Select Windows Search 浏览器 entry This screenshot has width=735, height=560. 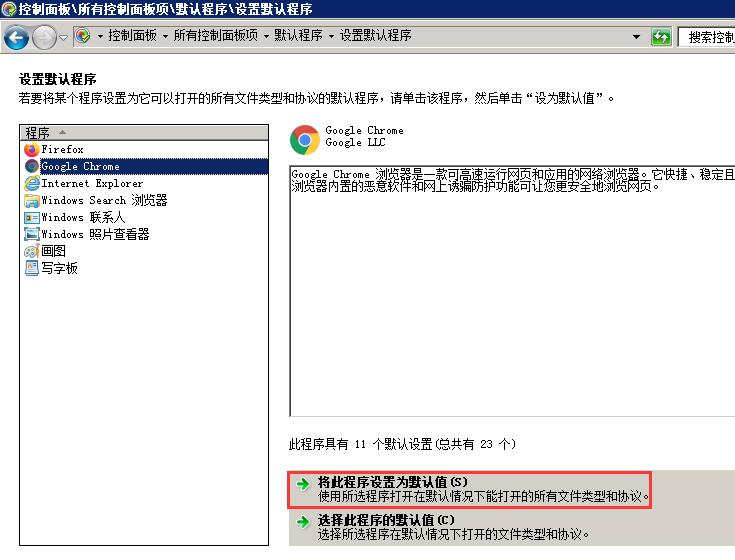104,201
